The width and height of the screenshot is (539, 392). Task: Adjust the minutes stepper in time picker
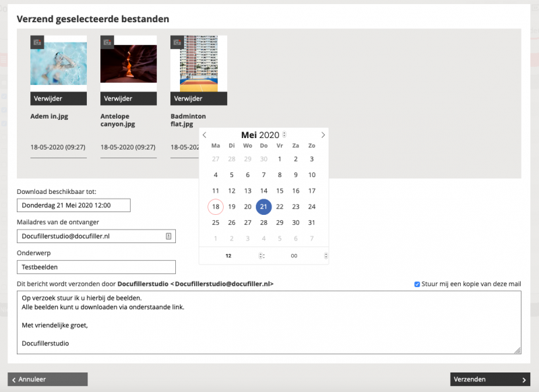[325, 256]
